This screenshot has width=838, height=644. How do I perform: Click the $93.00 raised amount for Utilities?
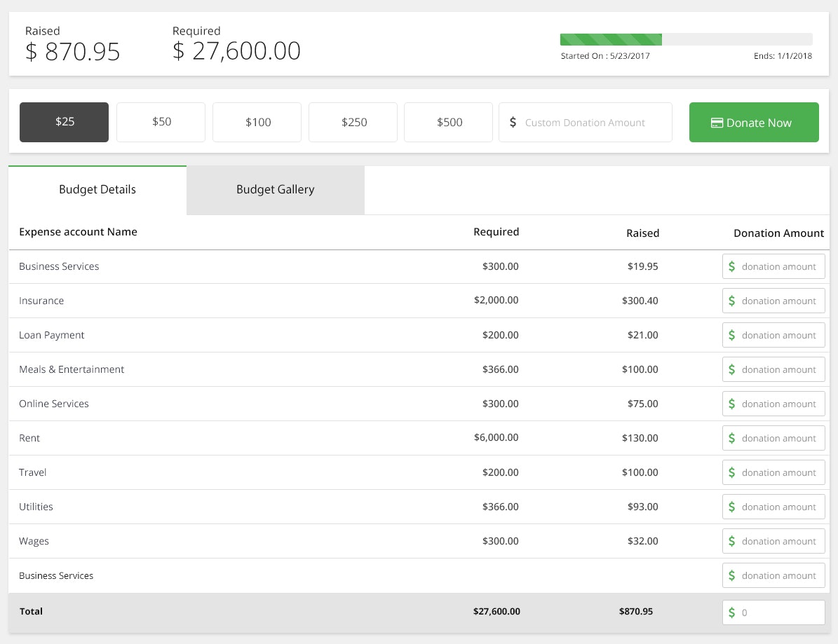tap(642, 506)
